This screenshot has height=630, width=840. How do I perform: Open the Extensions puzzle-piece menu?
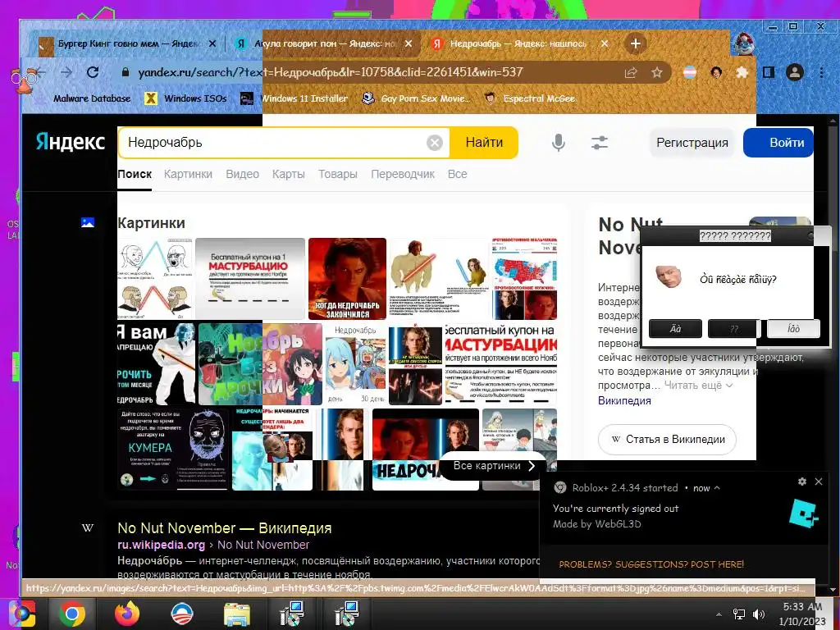tap(742, 72)
